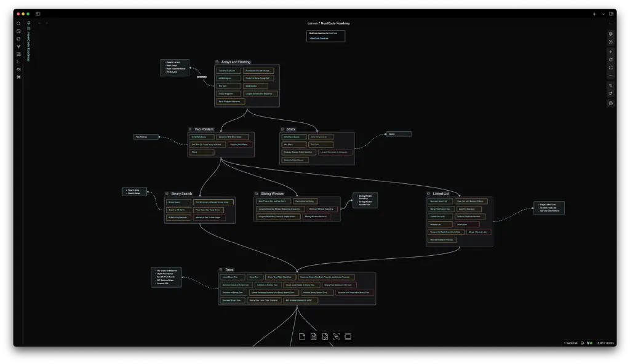
Task: Select the Valid Sudoku card
Action: 255,86
